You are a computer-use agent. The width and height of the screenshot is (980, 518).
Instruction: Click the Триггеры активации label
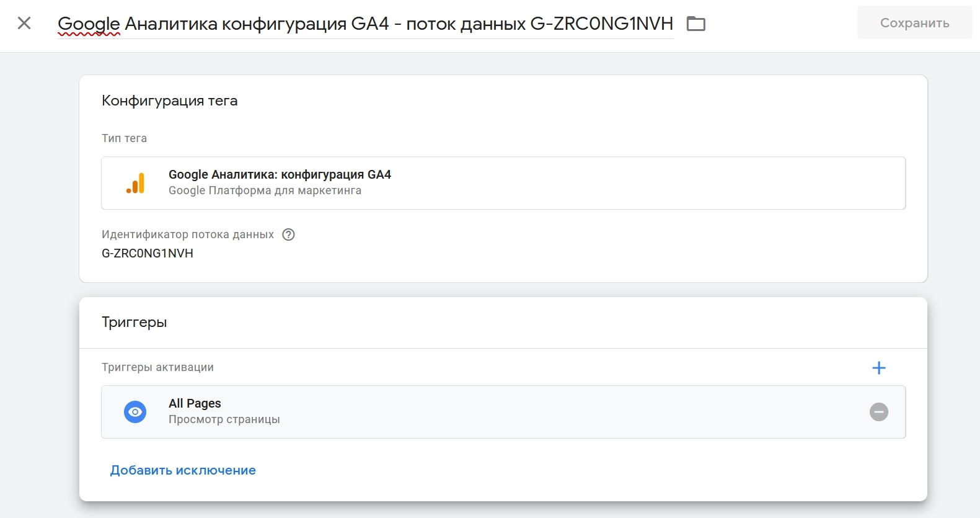[x=157, y=367]
